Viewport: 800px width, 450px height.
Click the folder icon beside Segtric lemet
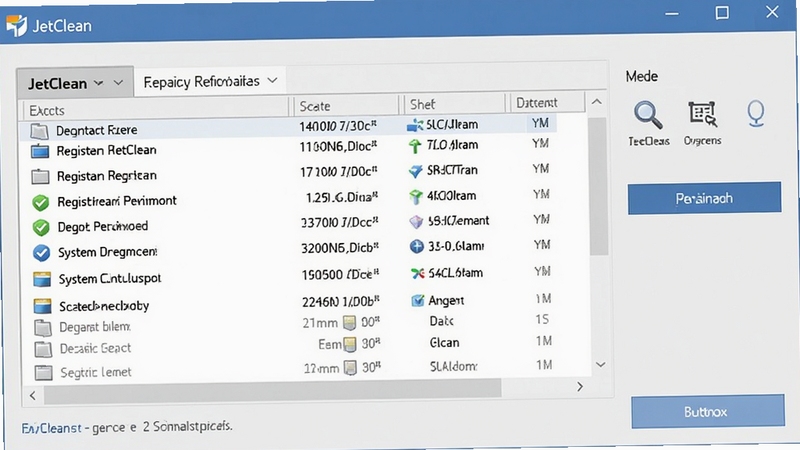coord(43,372)
